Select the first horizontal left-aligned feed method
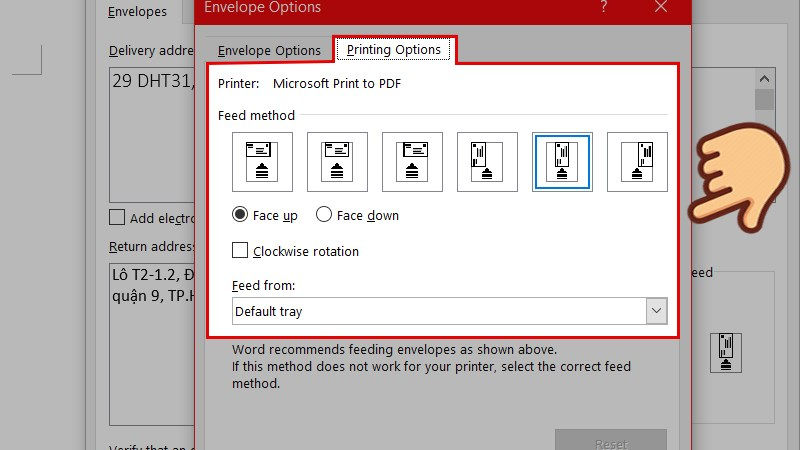The image size is (800, 450). [262, 162]
